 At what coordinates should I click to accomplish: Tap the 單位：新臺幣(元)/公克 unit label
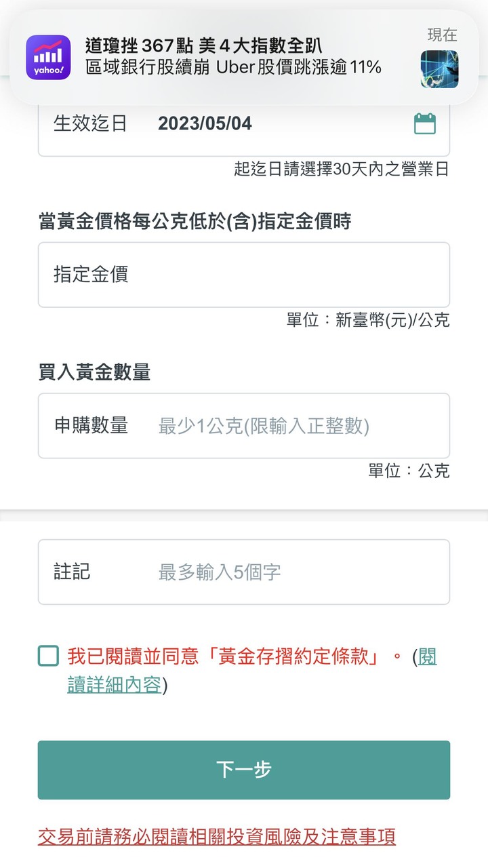click(x=368, y=320)
